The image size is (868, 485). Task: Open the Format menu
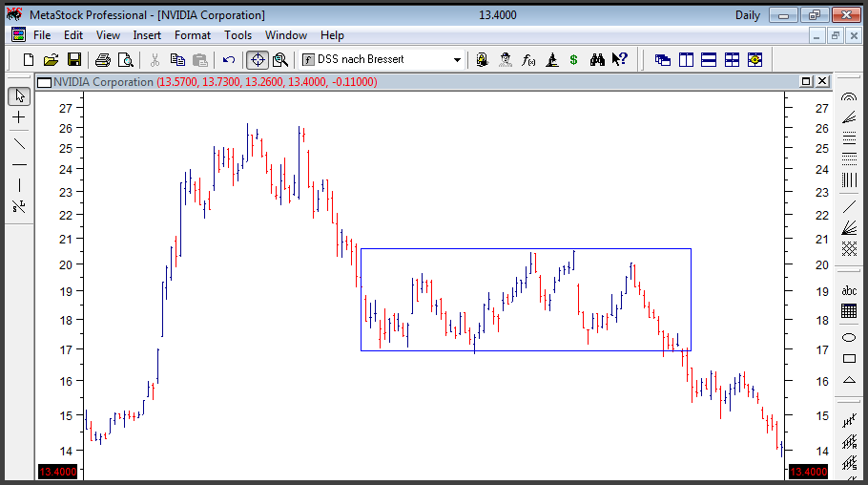click(x=193, y=35)
